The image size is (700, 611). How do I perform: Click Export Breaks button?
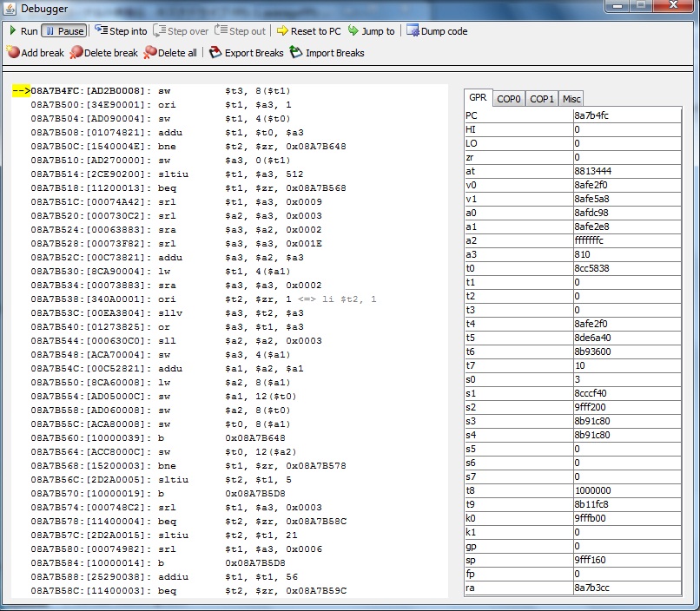tap(247, 53)
